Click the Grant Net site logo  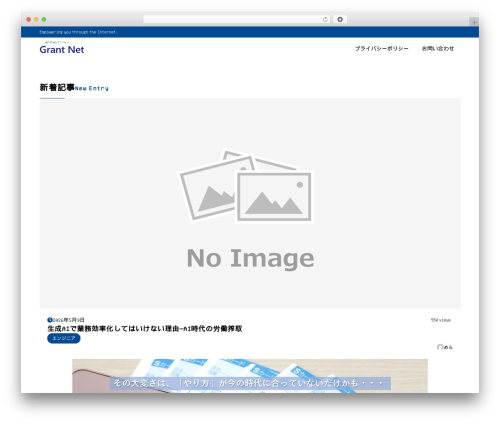(x=62, y=49)
